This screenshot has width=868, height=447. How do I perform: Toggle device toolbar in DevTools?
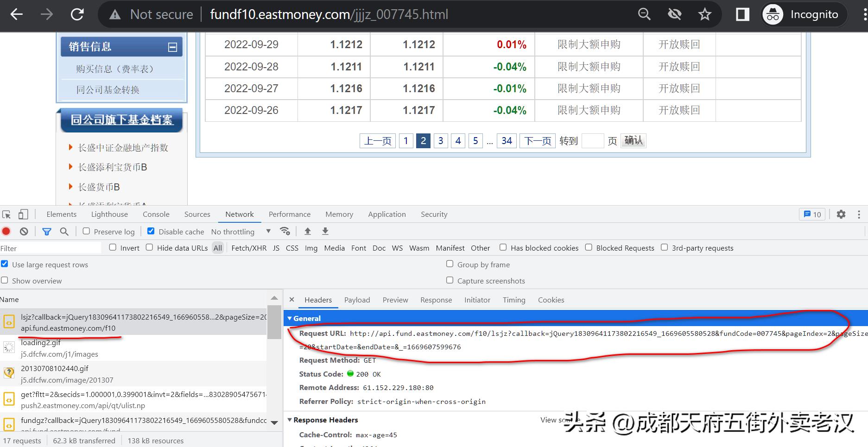click(x=23, y=214)
